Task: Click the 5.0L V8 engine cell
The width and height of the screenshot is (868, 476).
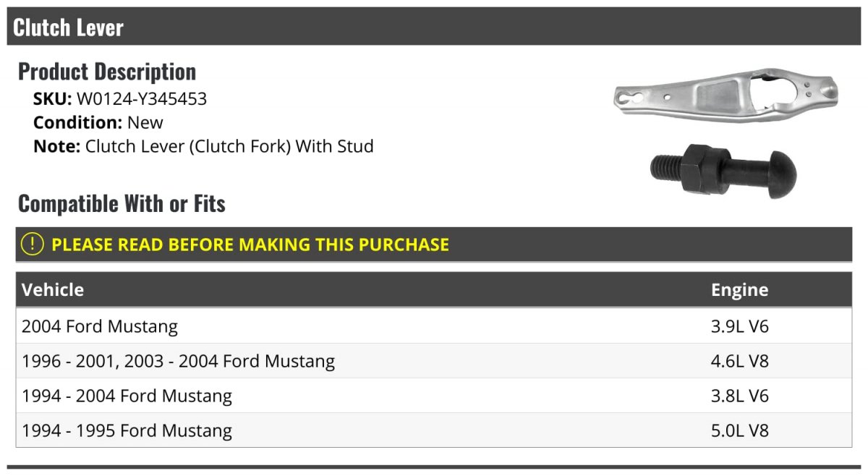Action: 739,430
